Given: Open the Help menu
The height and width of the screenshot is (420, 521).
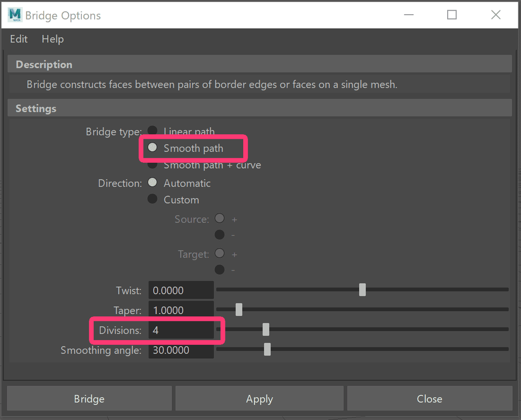Looking at the screenshot, I should pos(52,39).
